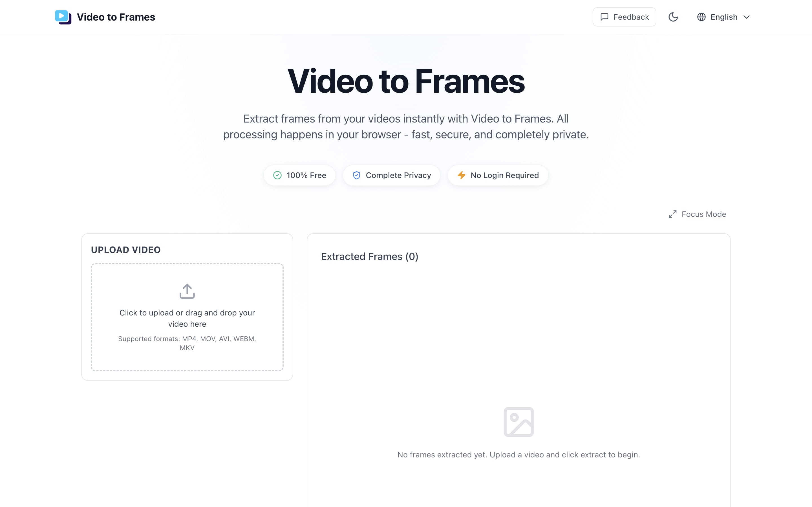Click the green checkmark 100% Free icon

pyautogui.click(x=277, y=175)
